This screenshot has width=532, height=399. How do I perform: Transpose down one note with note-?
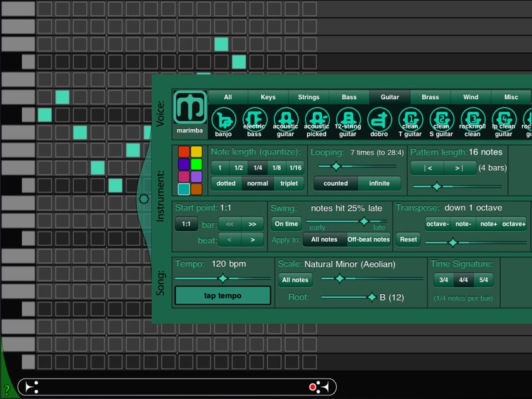click(463, 224)
